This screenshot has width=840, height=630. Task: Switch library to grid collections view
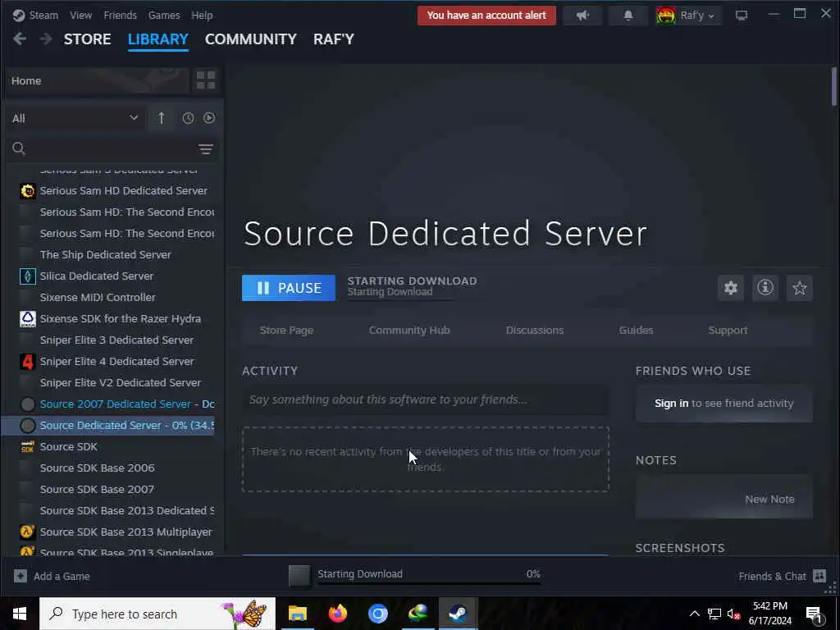click(206, 80)
